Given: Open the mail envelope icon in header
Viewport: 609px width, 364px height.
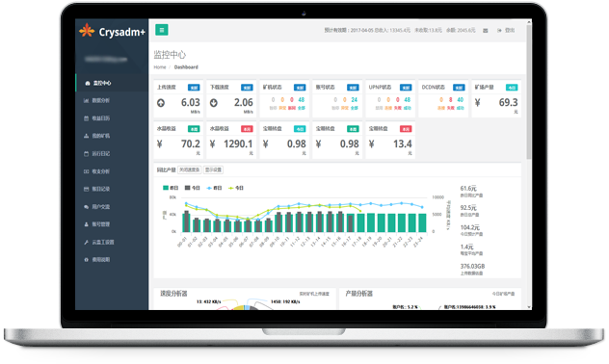Looking at the screenshot, I should pos(485,30).
